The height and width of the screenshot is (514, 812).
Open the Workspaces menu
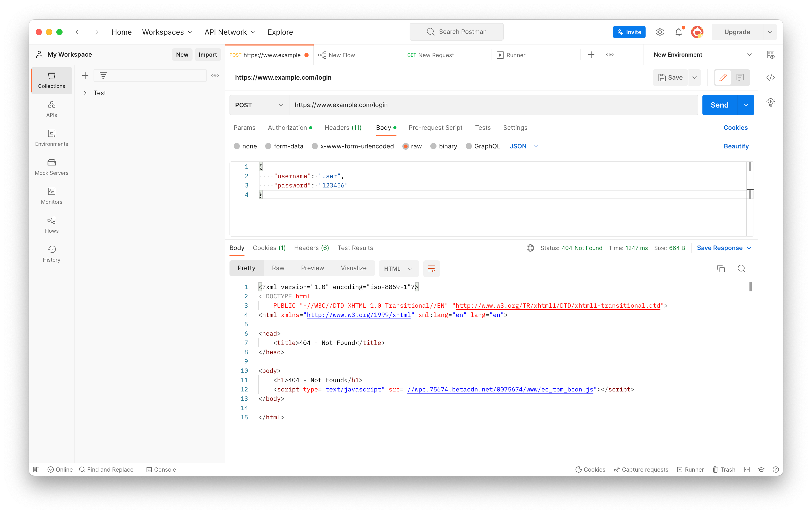point(167,32)
